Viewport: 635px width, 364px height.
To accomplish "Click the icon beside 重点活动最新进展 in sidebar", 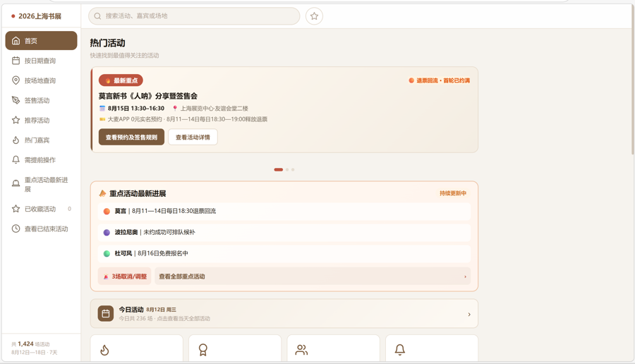I will click(16, 183).
